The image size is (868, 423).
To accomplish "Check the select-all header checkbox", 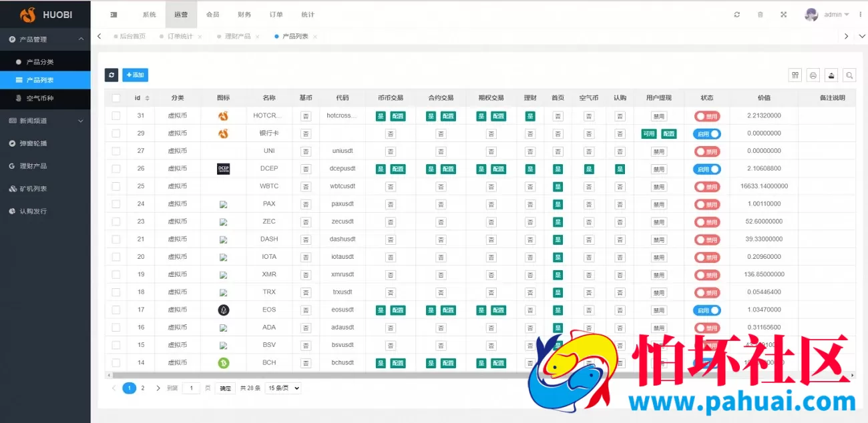I will (116, 98).
